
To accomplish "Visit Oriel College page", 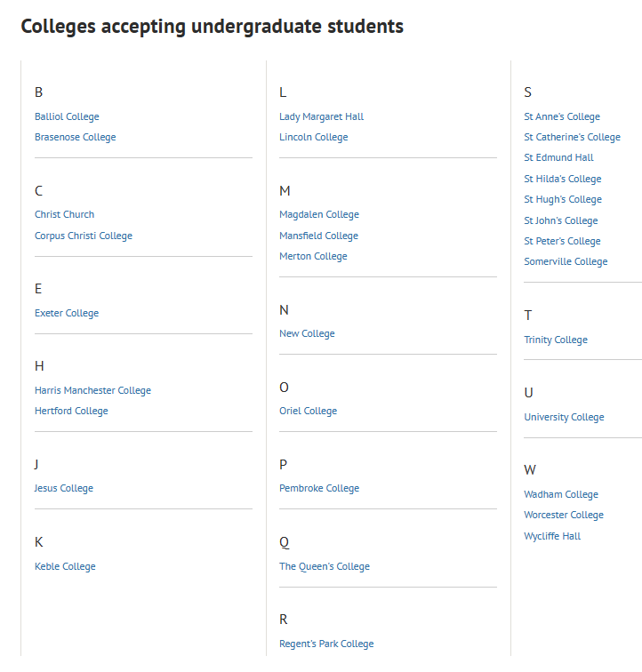I will tap(308, 411).
